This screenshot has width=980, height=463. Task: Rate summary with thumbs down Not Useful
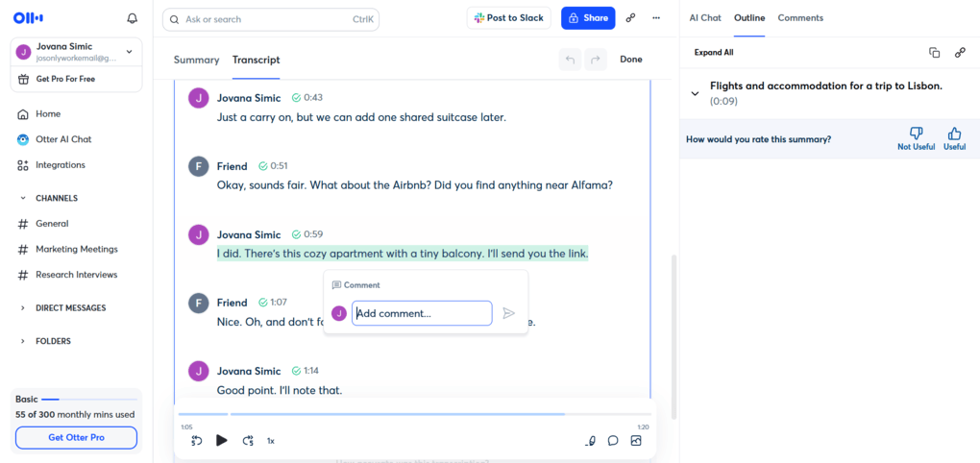(916, 134)
